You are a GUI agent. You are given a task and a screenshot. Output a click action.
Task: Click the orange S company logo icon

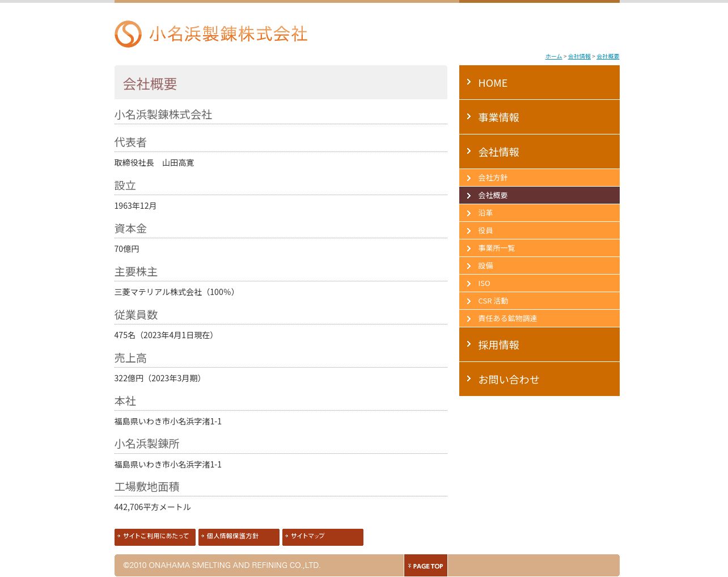[128, 34]
